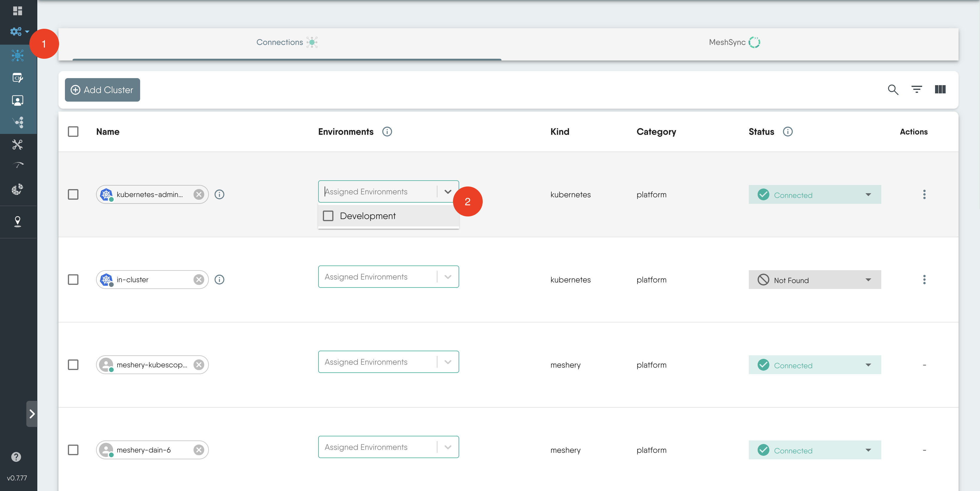Toggle the select-all checkbox in header

tap(73, 132)
